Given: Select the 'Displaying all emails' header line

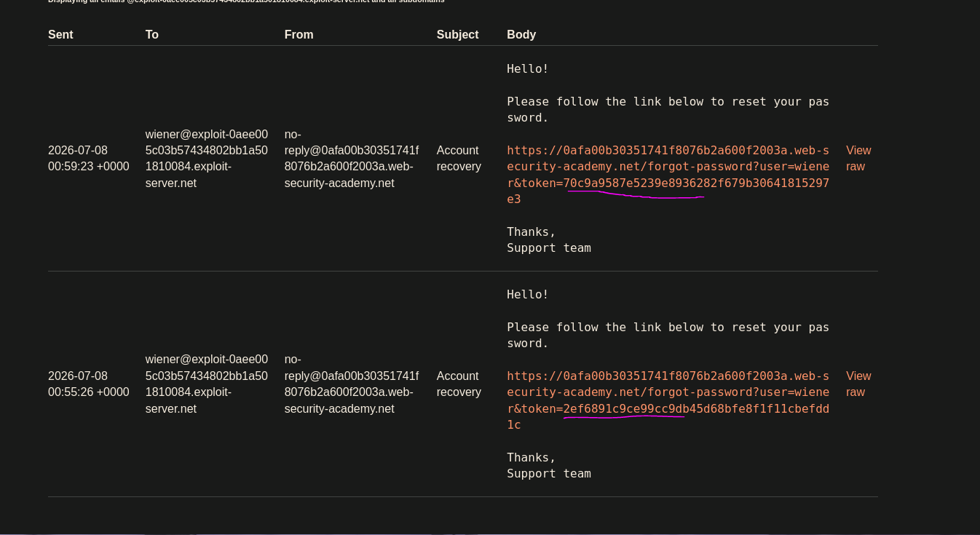Looking at the screenshot, I should pyautogui.click(x=246, y=1).
